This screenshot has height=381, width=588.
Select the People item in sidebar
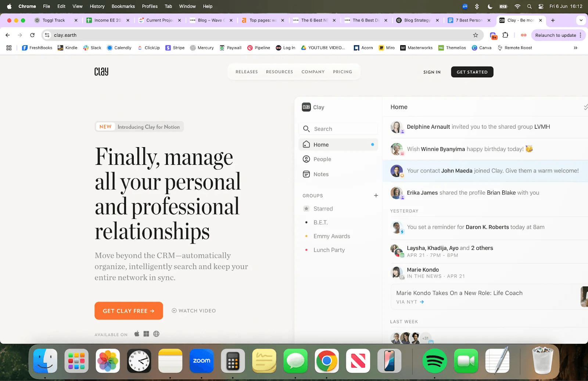click(338, 159)
